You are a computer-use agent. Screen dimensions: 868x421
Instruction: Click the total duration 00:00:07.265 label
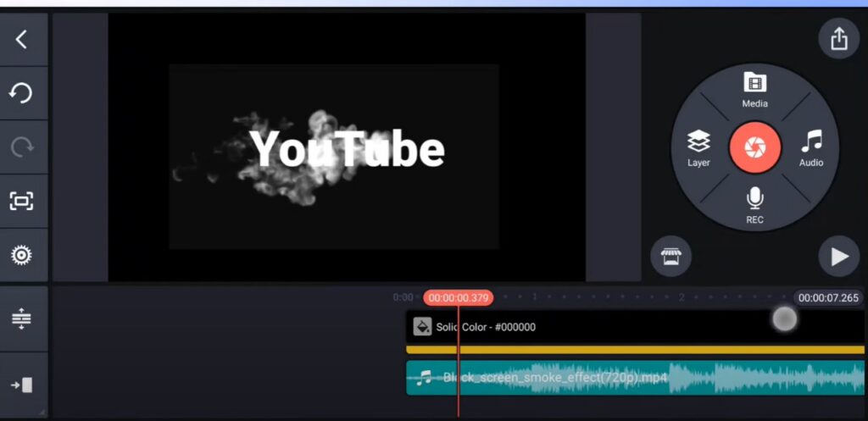[x=828, y=298]
